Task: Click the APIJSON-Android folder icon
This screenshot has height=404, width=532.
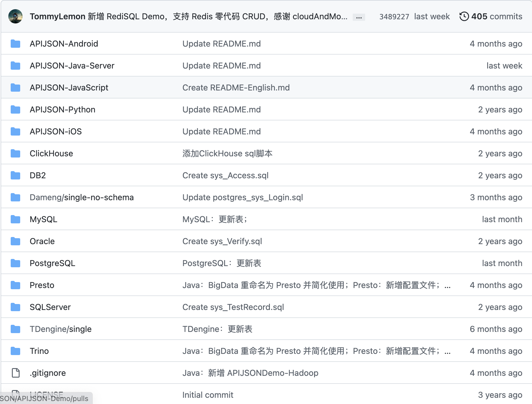Action: (x=15, y=44)
